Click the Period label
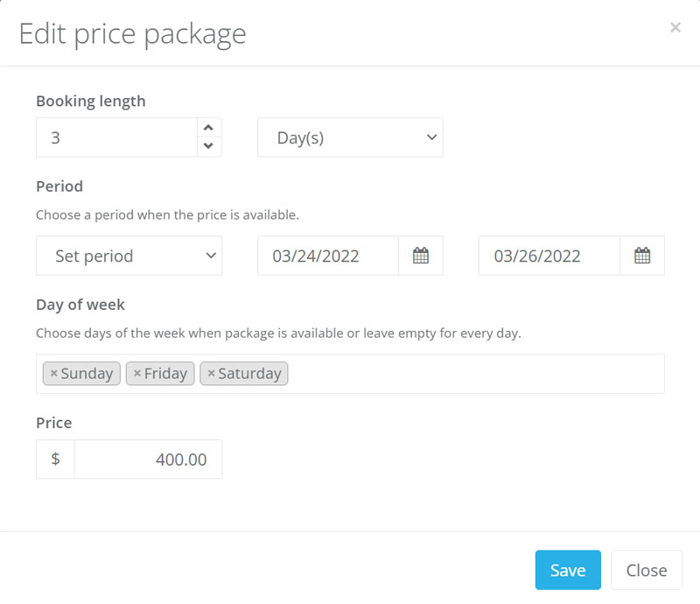This screenshot has height=604, width=700. pos(59,186)
